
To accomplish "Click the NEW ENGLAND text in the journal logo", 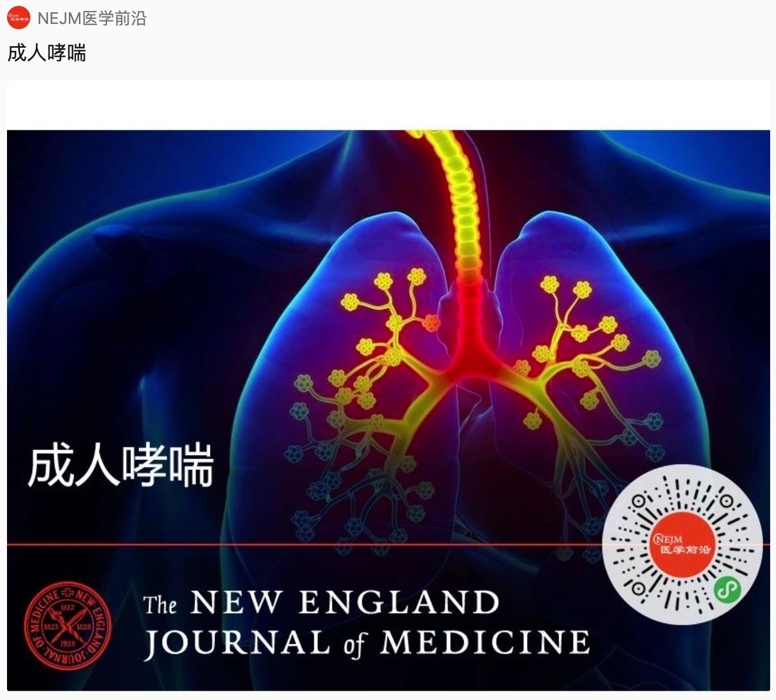I will pos(345,602).
